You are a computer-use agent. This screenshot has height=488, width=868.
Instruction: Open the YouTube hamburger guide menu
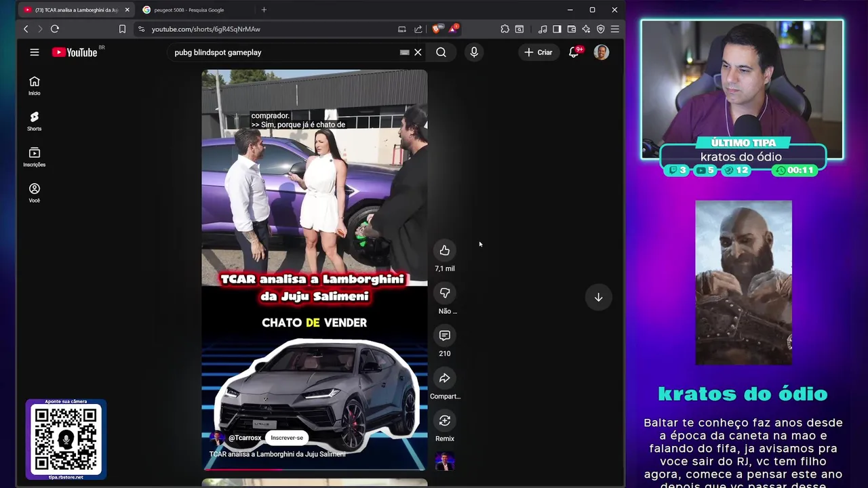pos(35,52)
